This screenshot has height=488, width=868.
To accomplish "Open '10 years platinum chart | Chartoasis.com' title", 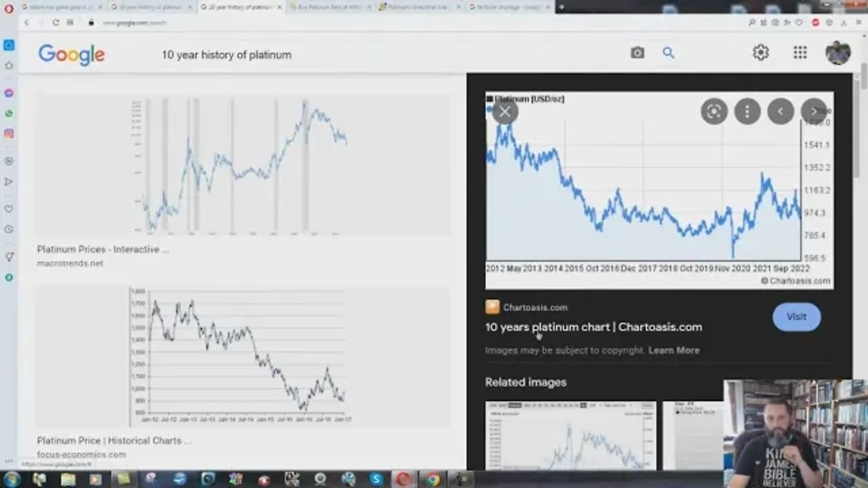I will (593, 327).
